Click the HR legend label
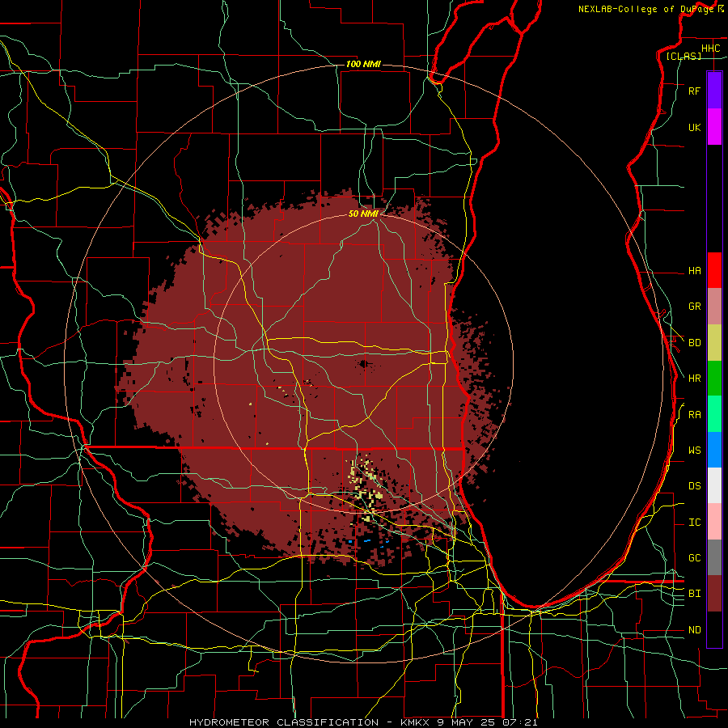Screen dimensions: 728x728 click(x=694, y=379)
